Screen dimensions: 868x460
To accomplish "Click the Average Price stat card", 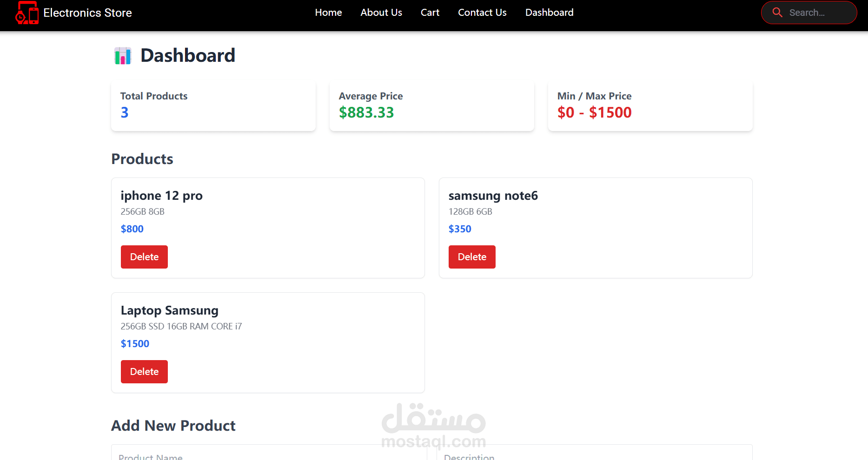I will (431, 106).
